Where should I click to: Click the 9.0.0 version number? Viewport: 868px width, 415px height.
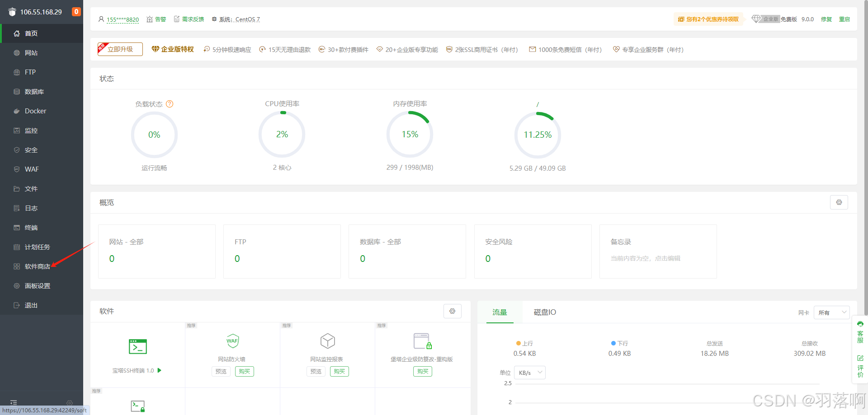point(807,19)
